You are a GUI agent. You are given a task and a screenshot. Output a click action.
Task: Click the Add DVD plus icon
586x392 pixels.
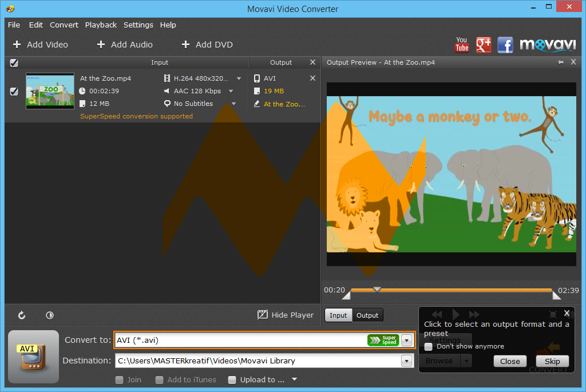185,45
